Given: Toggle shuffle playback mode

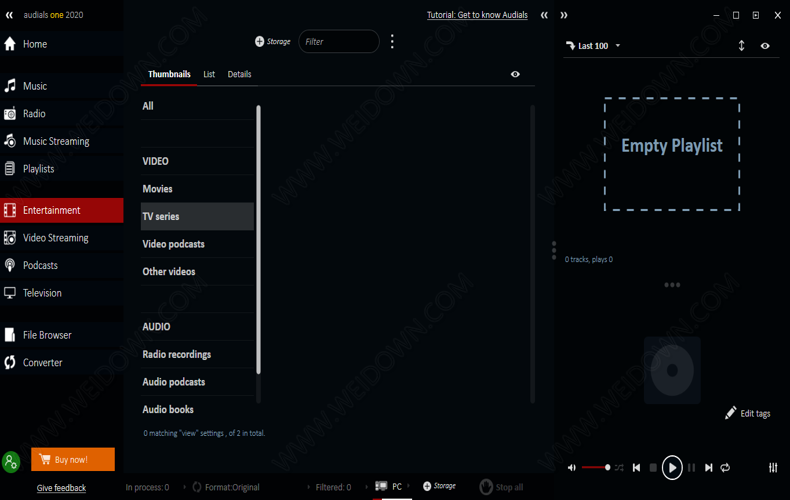Looking at the screenshot, I should (x=619, y=467).
